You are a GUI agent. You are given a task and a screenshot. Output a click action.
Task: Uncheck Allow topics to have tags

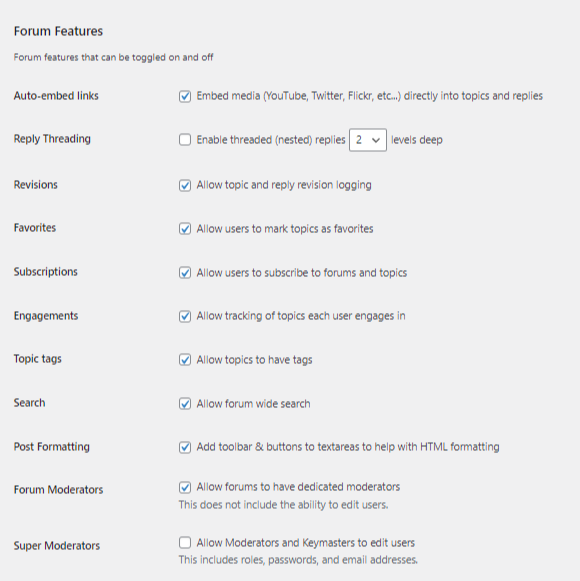coord(185,360)
